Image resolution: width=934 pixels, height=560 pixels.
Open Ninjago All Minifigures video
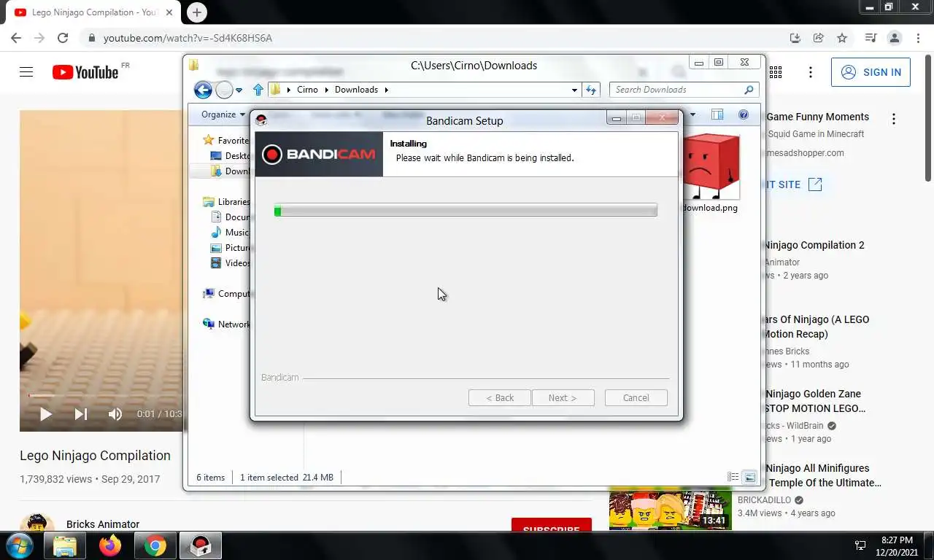coord(822,475)
